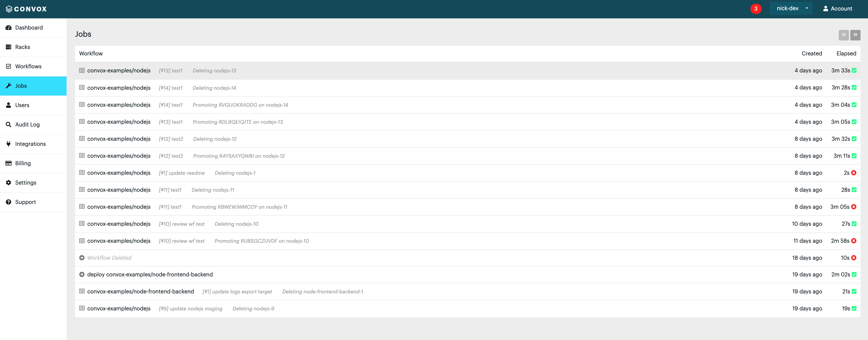868x340 pixels.
Task: Open Billing in sidebar
Action: (33, 164)
